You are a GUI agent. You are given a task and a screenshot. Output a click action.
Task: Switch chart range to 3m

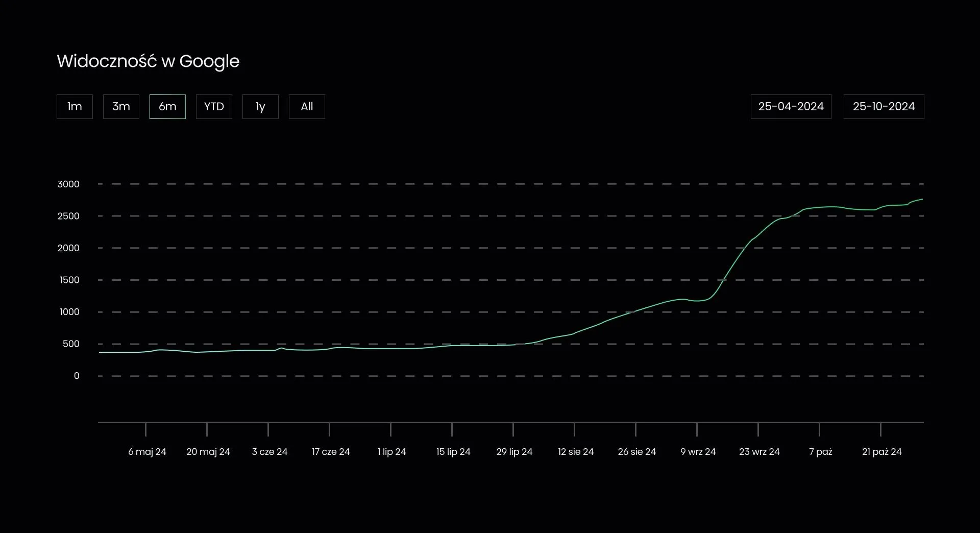click(x=121, y=107)
